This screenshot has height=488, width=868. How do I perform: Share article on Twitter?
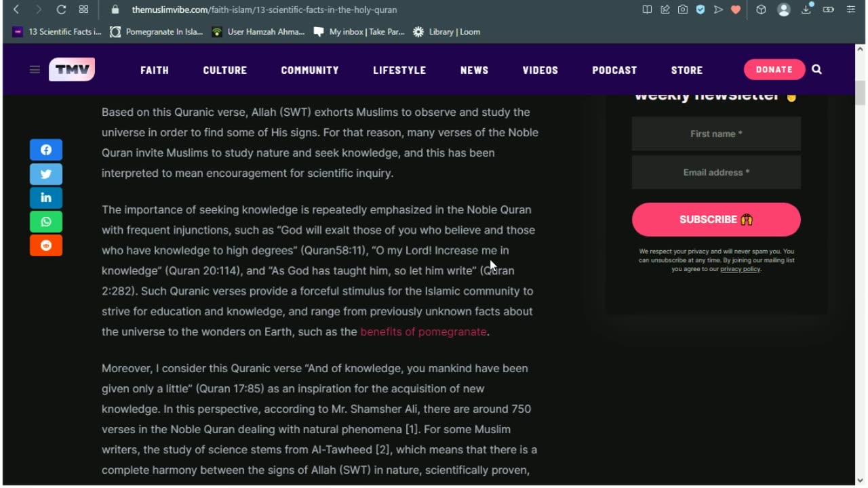tap(46, 174)
